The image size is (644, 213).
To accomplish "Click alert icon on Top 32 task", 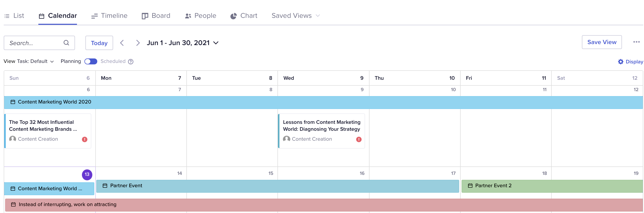I will coord(85,139).
